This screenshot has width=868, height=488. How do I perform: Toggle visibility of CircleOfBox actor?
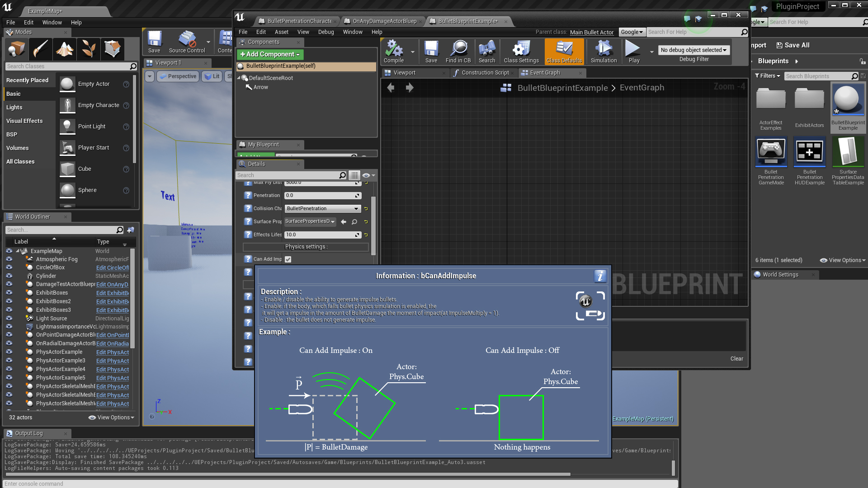click(9, 267)
